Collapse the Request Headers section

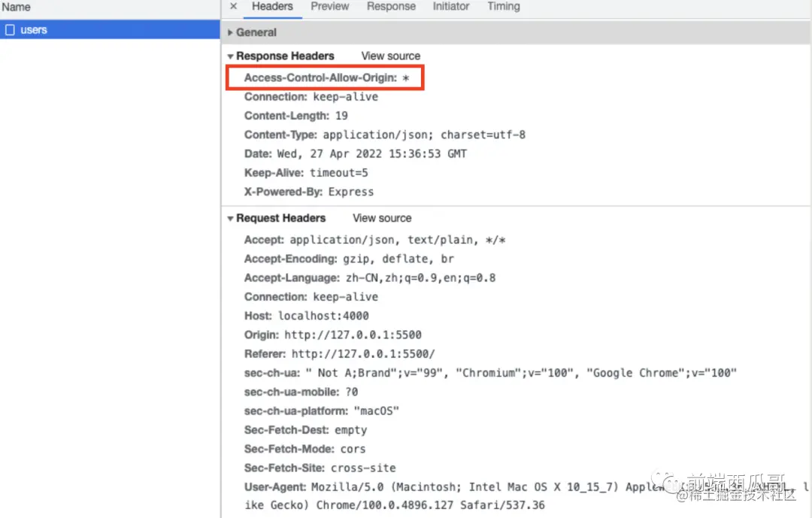click(230, 218)
